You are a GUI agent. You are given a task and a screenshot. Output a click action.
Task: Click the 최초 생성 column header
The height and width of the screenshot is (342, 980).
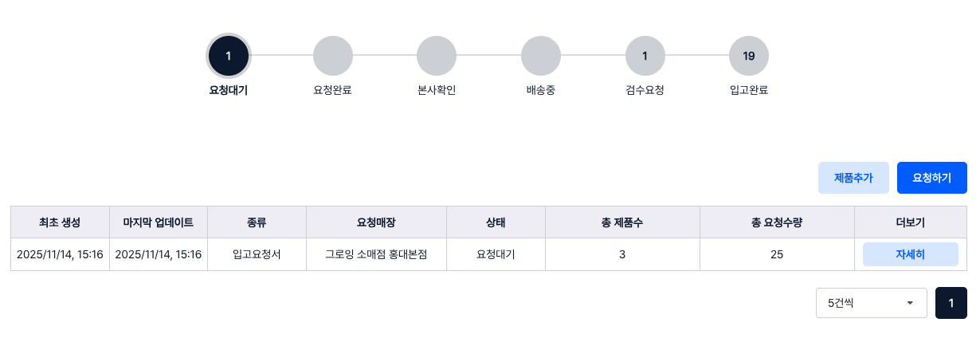pos(60,222)
